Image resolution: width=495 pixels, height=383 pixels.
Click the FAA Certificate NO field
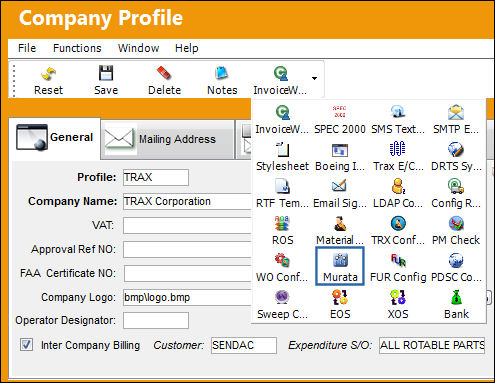point(187,273)
